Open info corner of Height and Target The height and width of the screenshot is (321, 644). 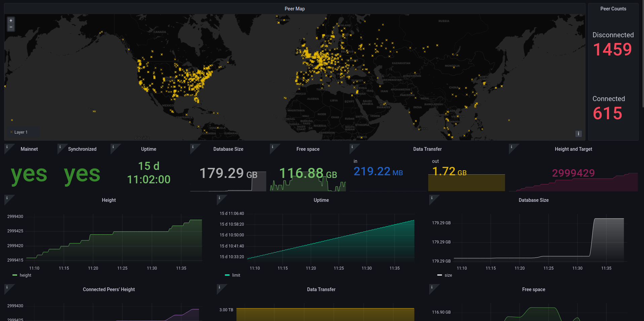coord(511,147)
